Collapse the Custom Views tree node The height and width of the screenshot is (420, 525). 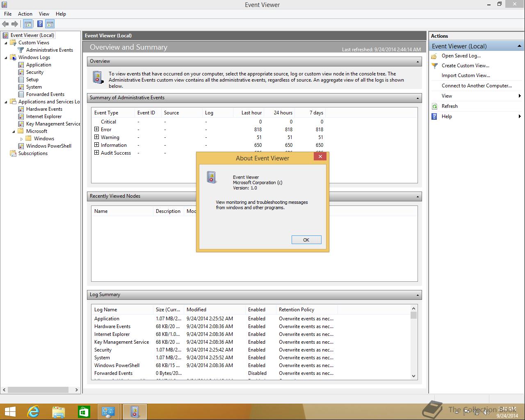pyautogui.click(x=6, y=43)
